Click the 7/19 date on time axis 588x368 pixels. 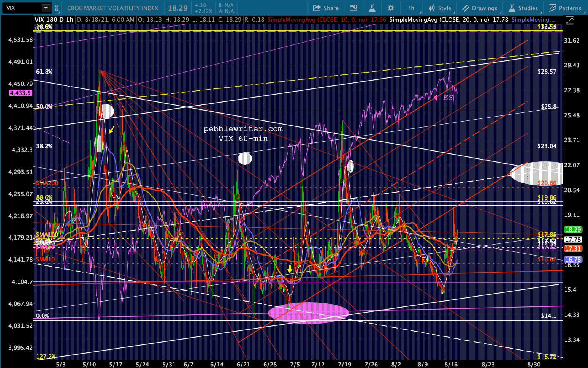click(344, 364)
